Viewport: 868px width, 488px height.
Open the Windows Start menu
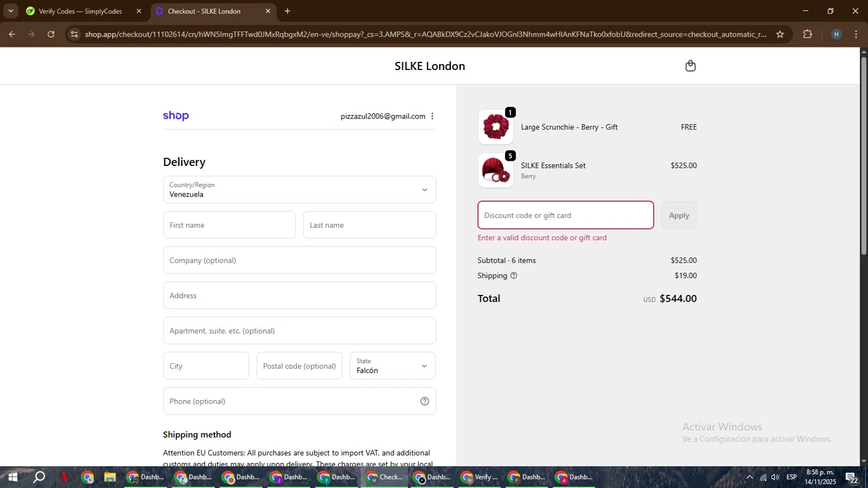coord(13,477)
